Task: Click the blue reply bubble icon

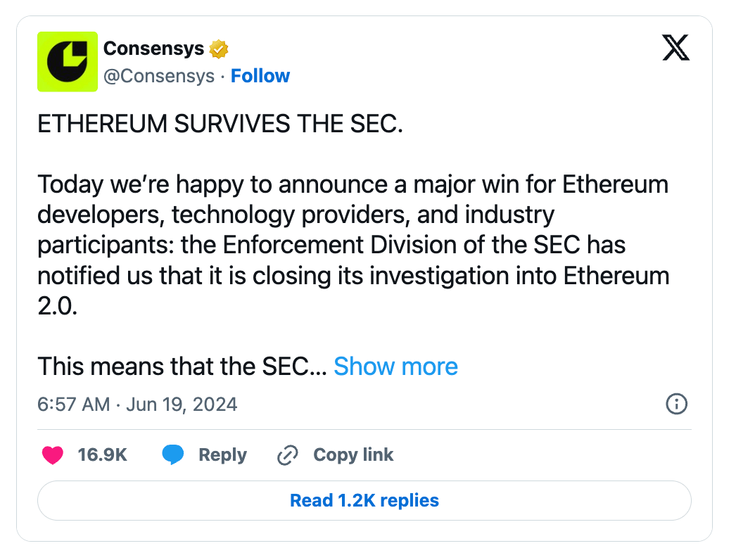Action: point(173,455)
